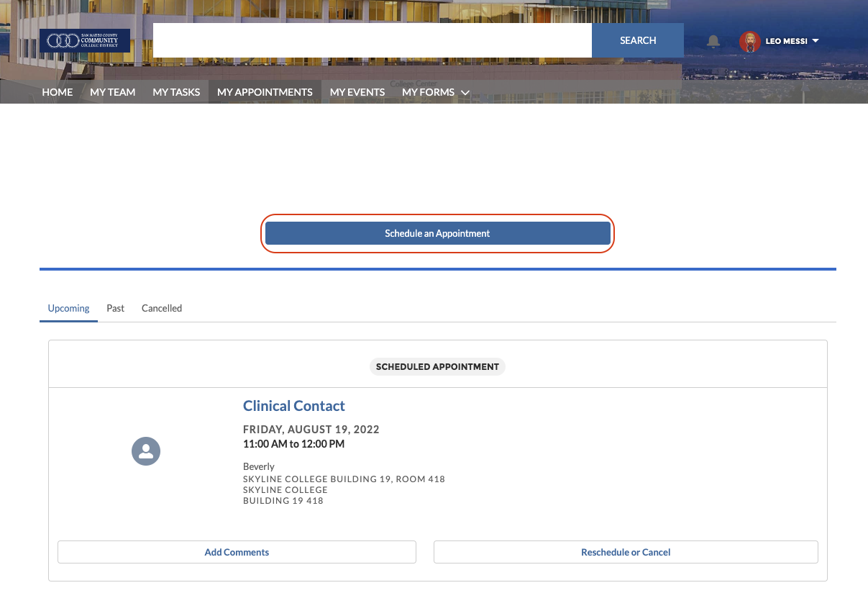This screenshot has height=611, width=868.
Task: Click Leo Messi's profile avatar
Action: pos(749,41)
